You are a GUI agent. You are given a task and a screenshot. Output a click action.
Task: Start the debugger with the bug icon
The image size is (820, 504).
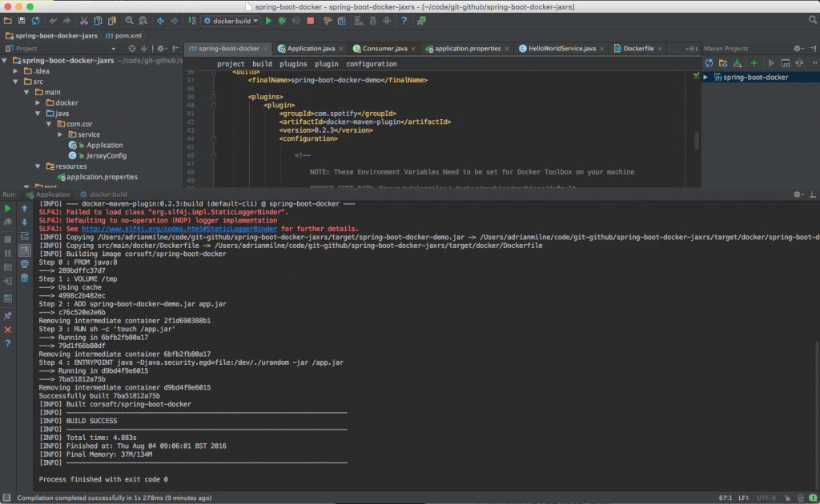pos(283,20)
